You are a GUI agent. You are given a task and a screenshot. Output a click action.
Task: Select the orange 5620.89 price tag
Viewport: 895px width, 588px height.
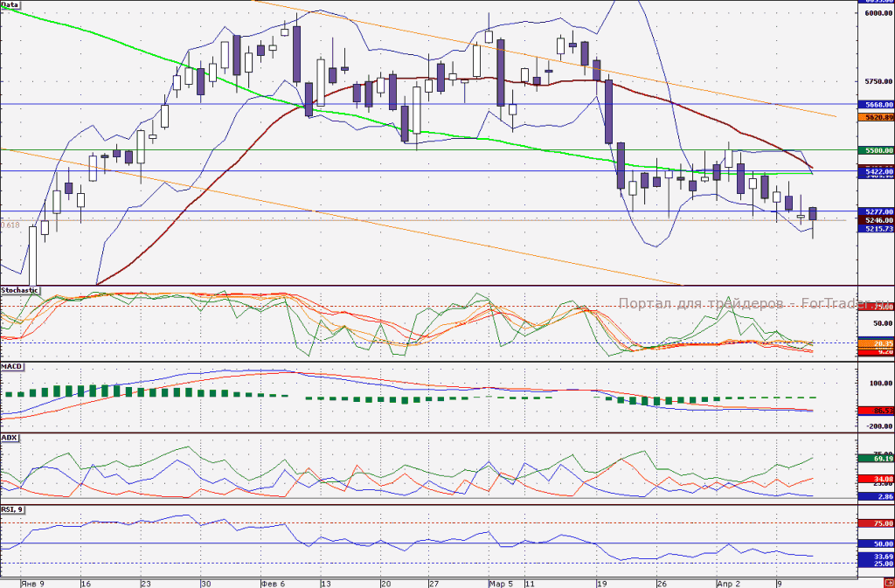[876, 117]
